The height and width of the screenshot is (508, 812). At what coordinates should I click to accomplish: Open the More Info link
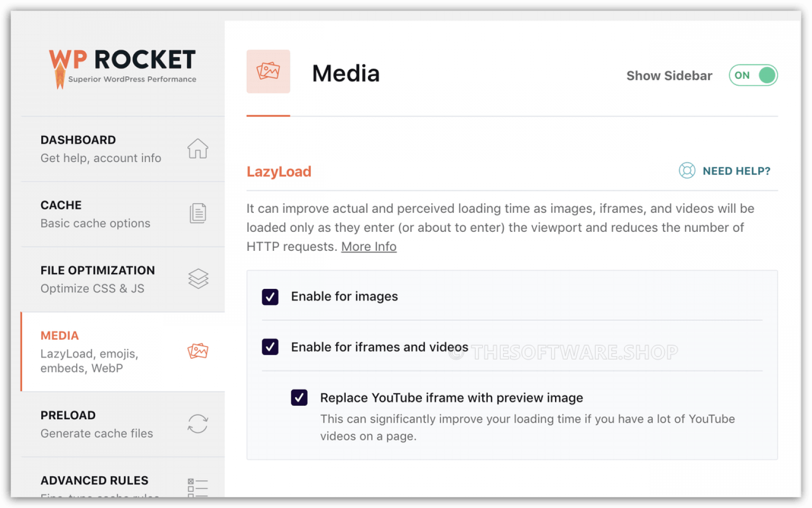click(x=369, y=247)
